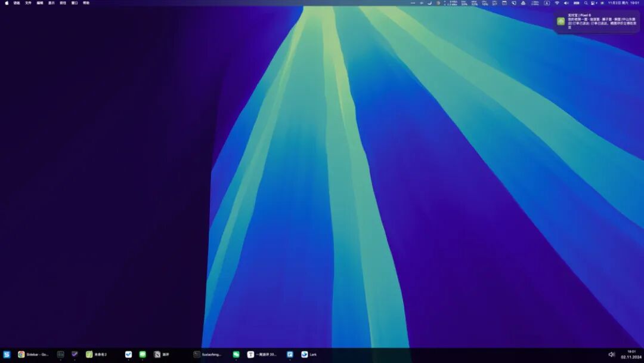This screenshot has height=363, width=644.
Task: Open the 窗口 menu
Action: 75,3
